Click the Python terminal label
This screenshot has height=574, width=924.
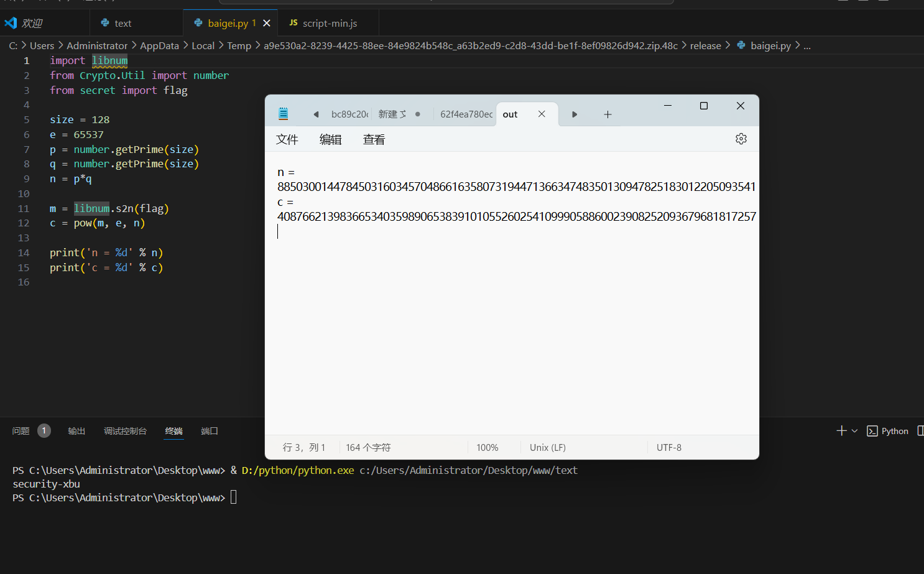(x=895, y=431)
